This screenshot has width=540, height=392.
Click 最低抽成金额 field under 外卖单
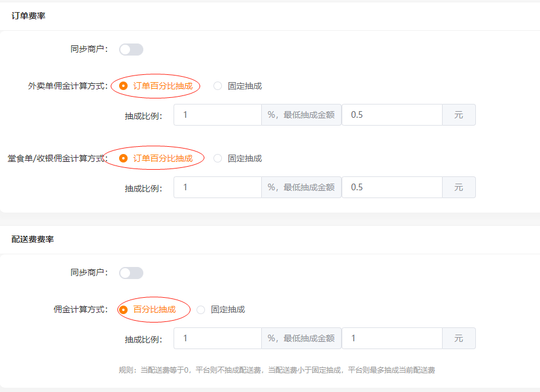392,115
